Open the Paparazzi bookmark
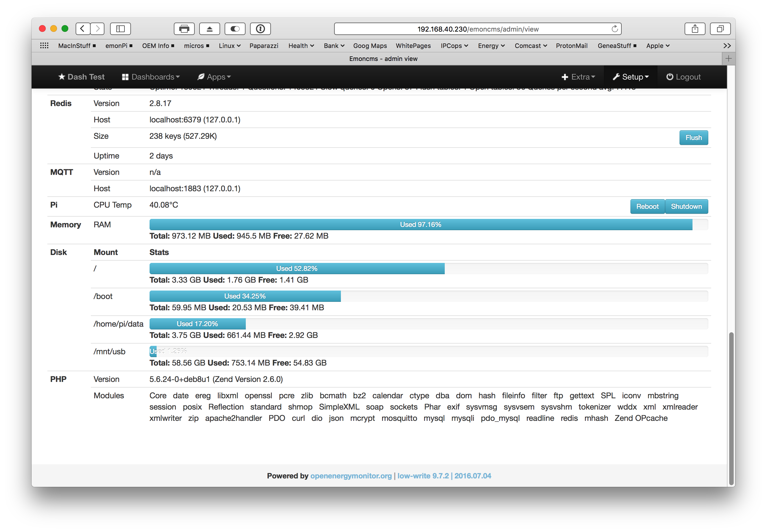 264,46
